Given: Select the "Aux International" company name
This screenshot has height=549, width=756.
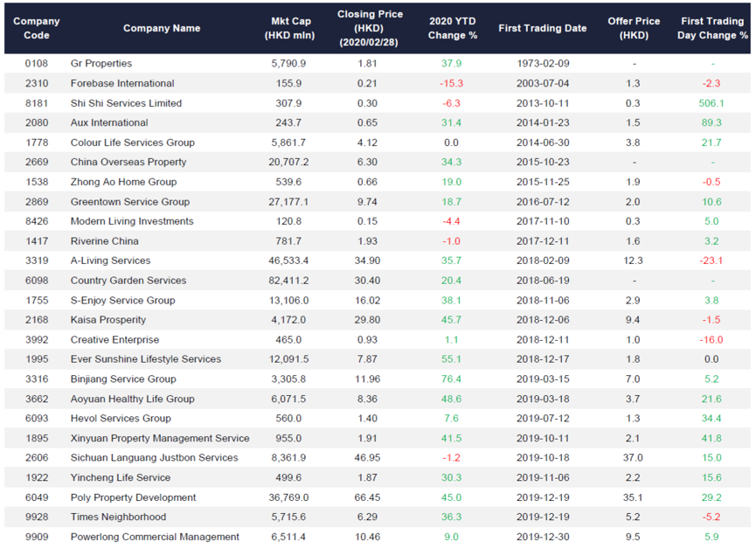Looking at the screenshot, I should coord(109,122).
